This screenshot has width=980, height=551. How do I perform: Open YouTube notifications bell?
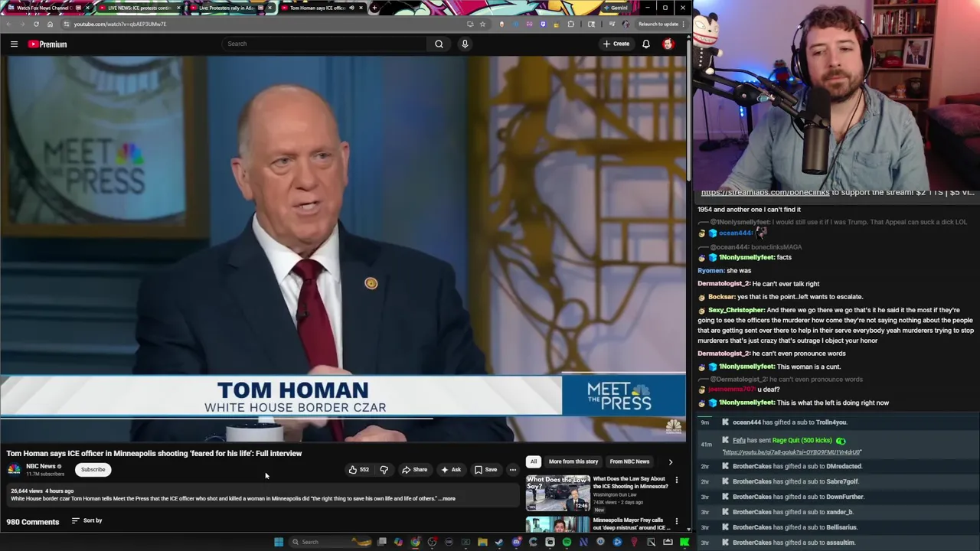646,44
